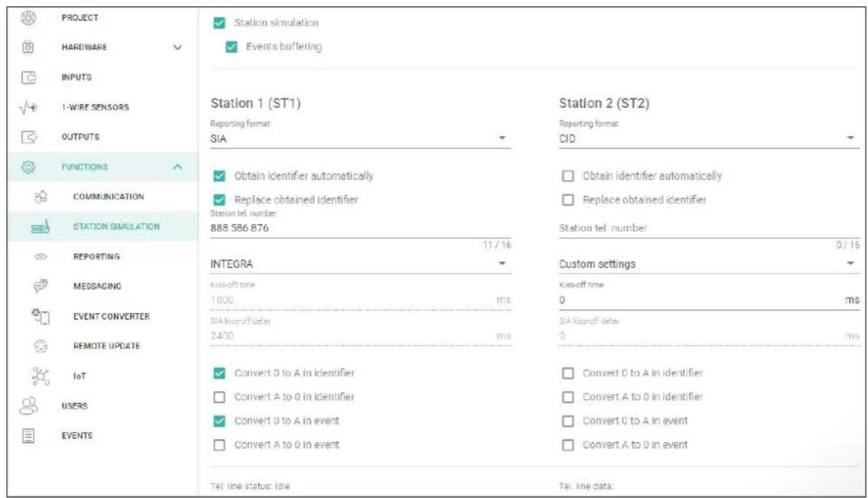This screenshot has width=868, height=498.
Task: Expand the HARDWARE section chevron
Action: [x=178, y=48]
